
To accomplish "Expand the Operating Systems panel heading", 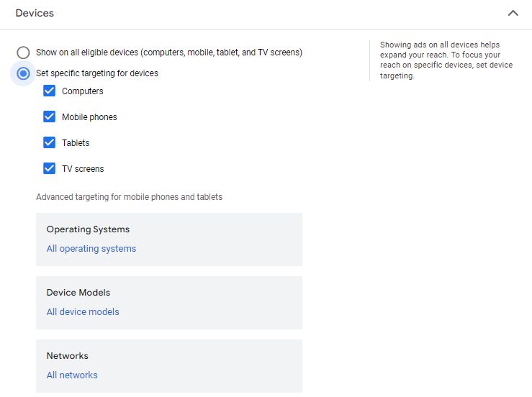I will 88,229.
